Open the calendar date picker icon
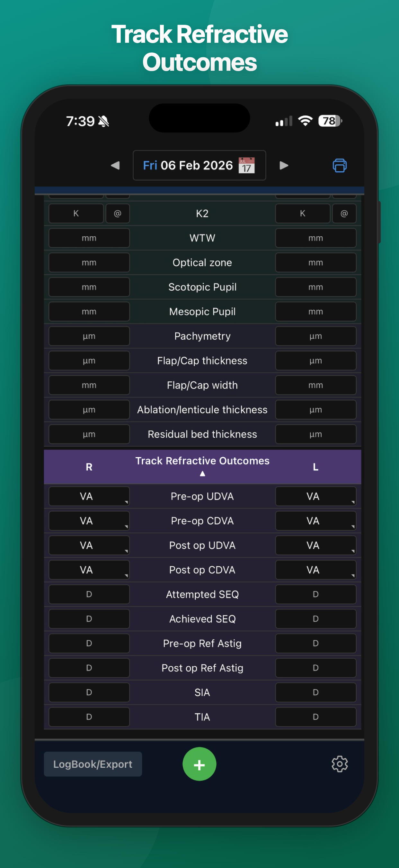This screenshot has width=399, height=868. coord(246,165)
